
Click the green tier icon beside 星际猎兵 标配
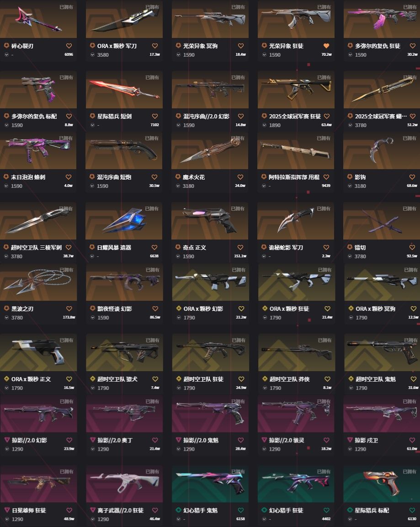point(350,510)
